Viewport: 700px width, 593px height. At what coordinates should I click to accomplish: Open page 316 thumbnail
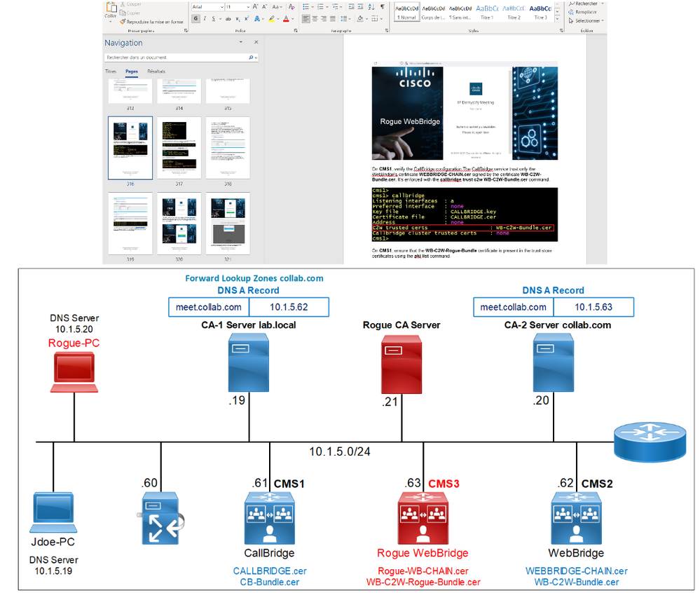130,148
